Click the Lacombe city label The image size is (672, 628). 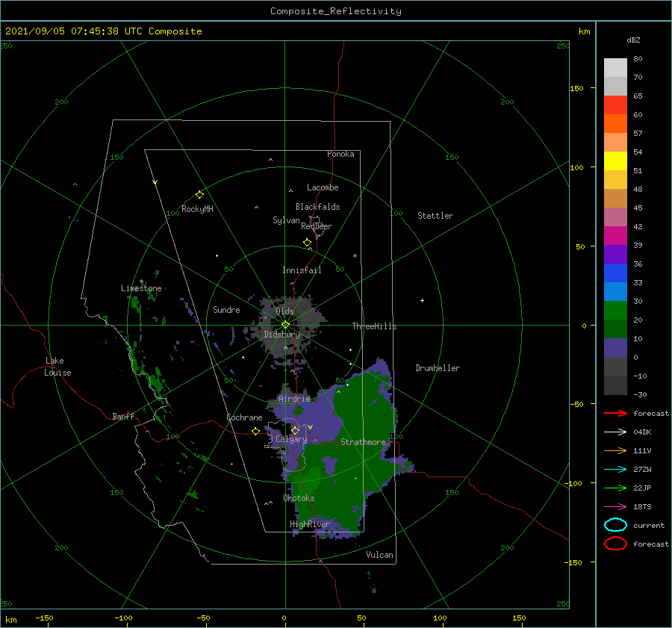(x=323, y=187)
